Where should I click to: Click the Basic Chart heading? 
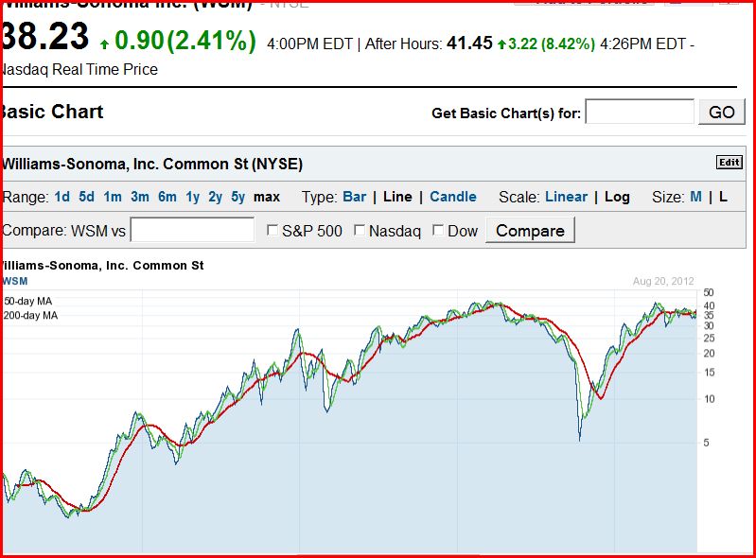click(x=52, y=112)
